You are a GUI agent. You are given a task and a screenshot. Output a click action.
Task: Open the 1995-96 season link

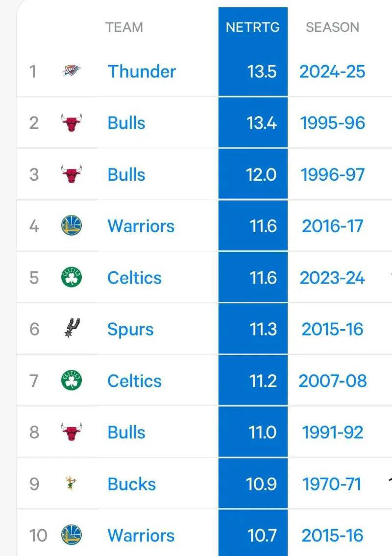pos(332,123)
